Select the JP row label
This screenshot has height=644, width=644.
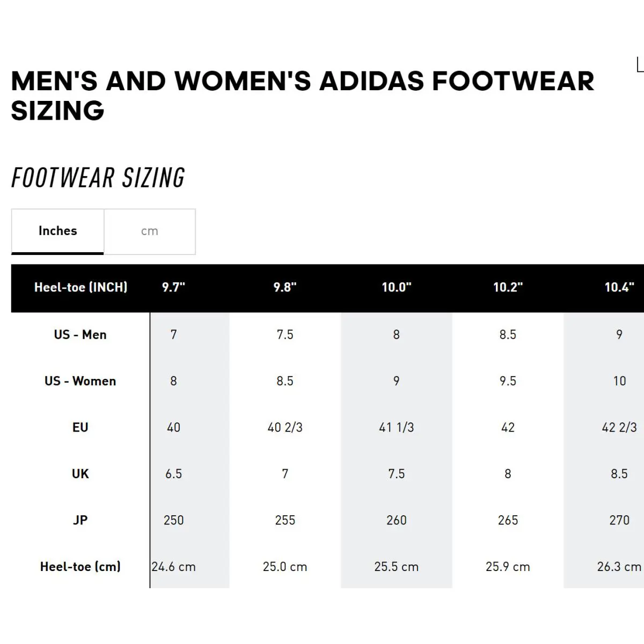(x=80, y=520)
